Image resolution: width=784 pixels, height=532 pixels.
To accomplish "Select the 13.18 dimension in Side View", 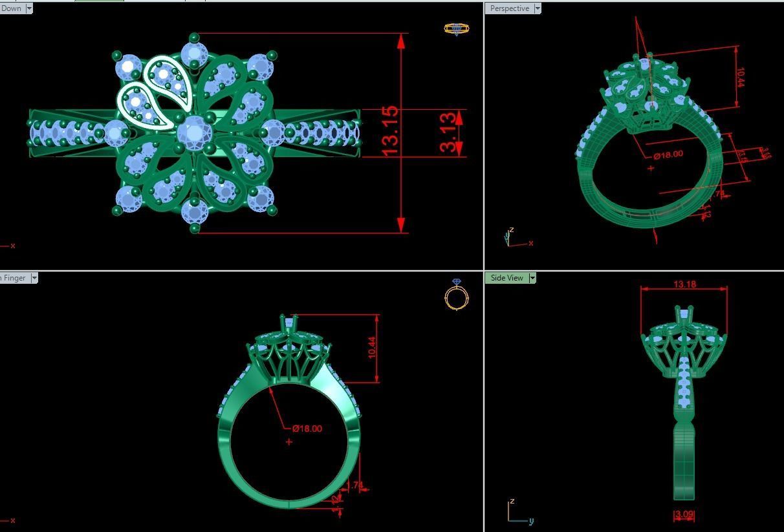I will 684,284.
